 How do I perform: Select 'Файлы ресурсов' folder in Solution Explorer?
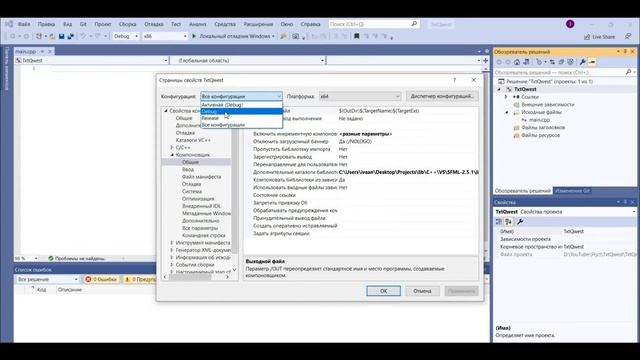pos(540,135)
